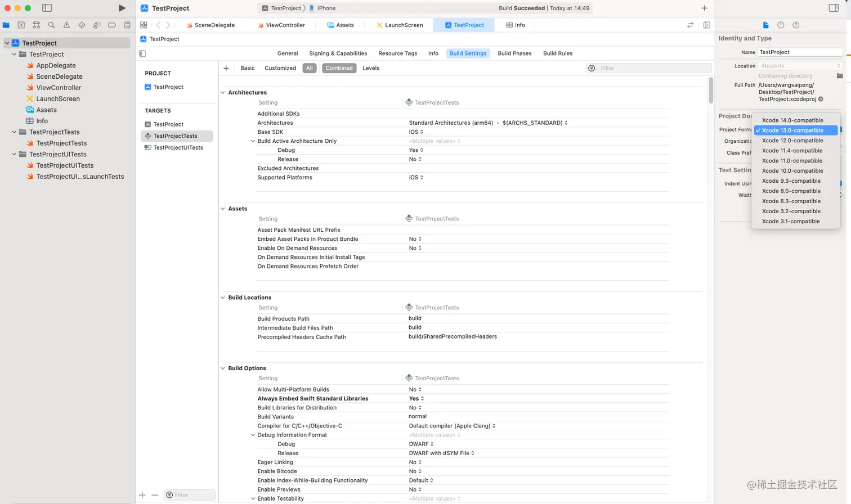Select the Basic settings filter
Screen dimensions: 851x504
[x=248, y=68]
